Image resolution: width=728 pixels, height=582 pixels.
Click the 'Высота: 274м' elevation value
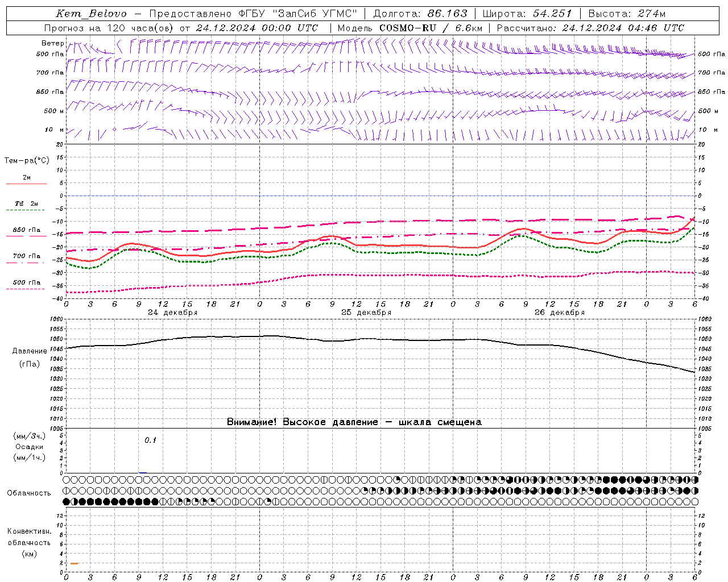click(627, 14)
